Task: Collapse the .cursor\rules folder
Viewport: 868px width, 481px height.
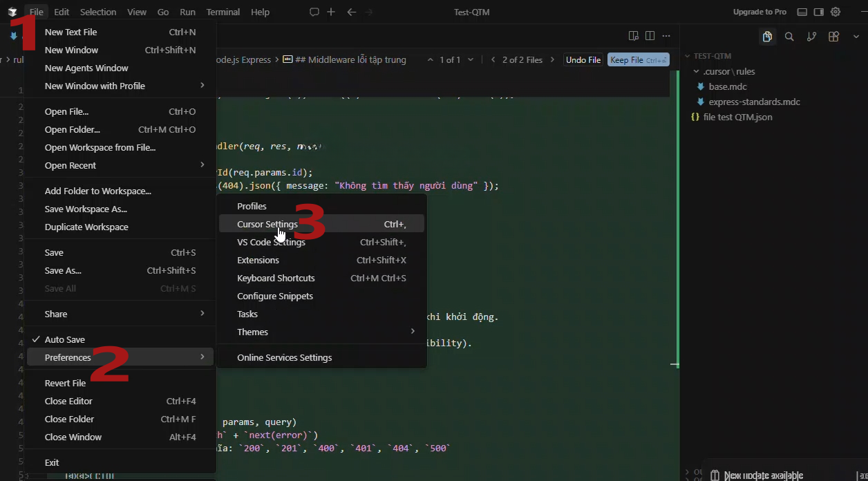Action: 696,71
